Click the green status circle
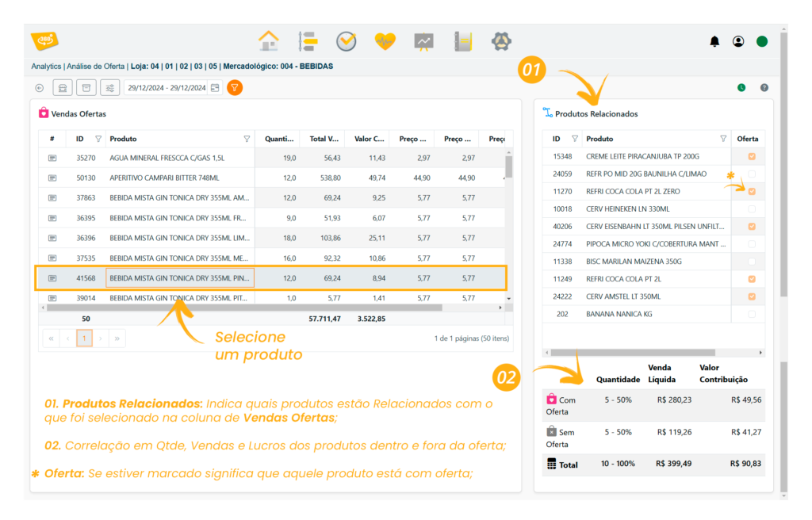812x520 pixels. tap(762, 41)
